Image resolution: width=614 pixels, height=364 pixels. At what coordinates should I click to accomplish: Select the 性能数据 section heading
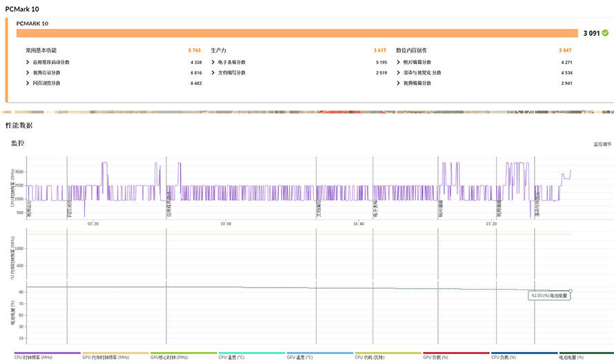click(x=19, y=125)
